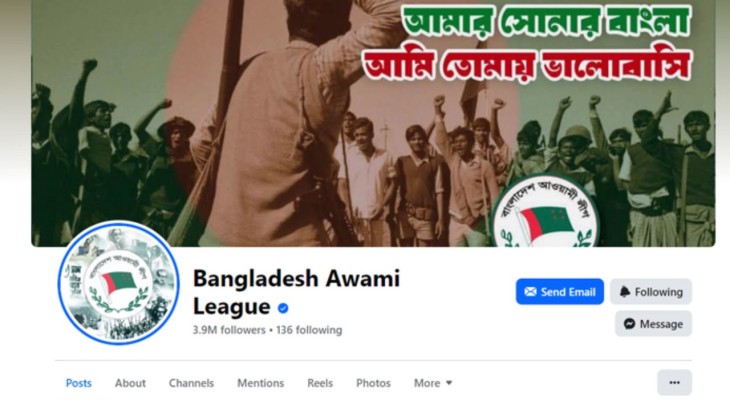Click the Awami League logo on cover photo
Viewport: 730px width, 400px height.
point(546,215)
